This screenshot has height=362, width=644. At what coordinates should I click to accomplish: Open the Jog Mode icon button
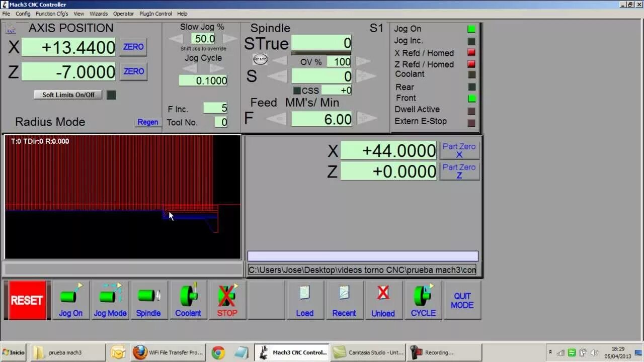pos(110,300)
